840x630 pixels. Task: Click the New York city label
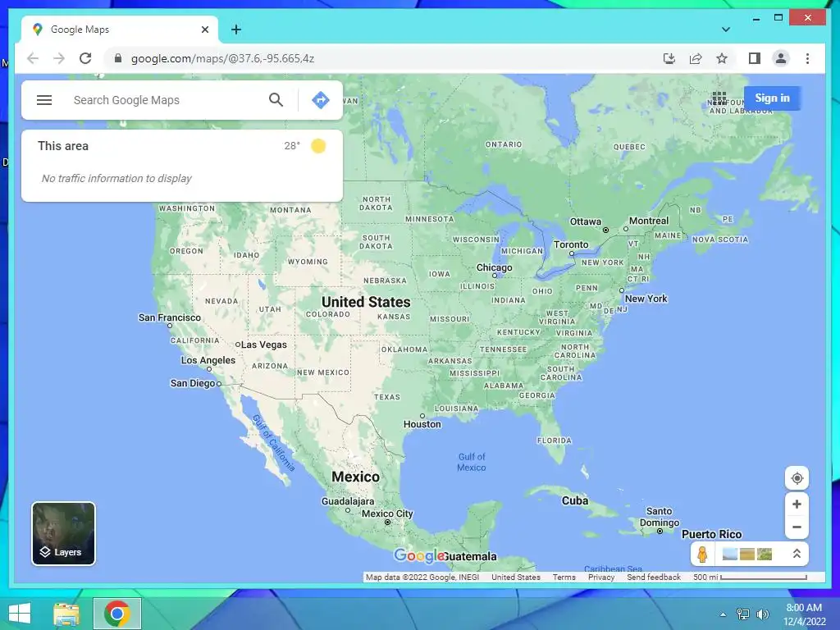[646, 299]
